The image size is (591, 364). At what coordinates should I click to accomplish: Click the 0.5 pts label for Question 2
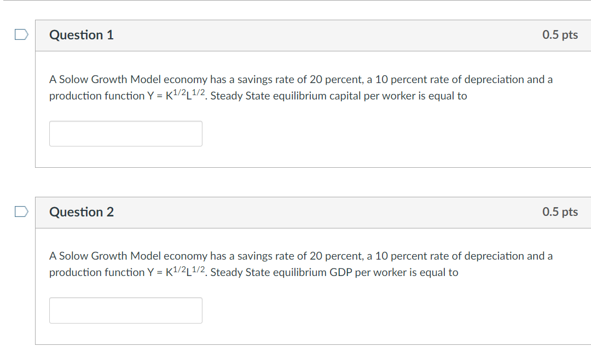click(560, 212)
